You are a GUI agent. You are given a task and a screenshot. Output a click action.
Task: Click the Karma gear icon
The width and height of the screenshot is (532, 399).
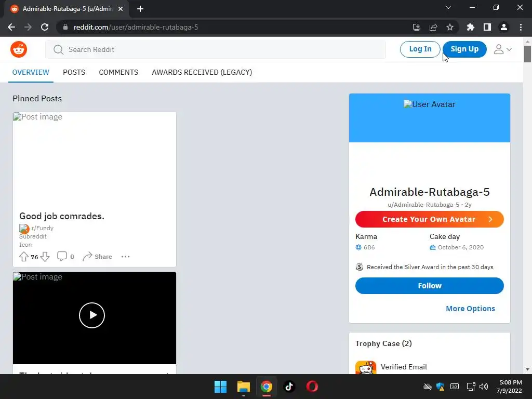point(358,247)
